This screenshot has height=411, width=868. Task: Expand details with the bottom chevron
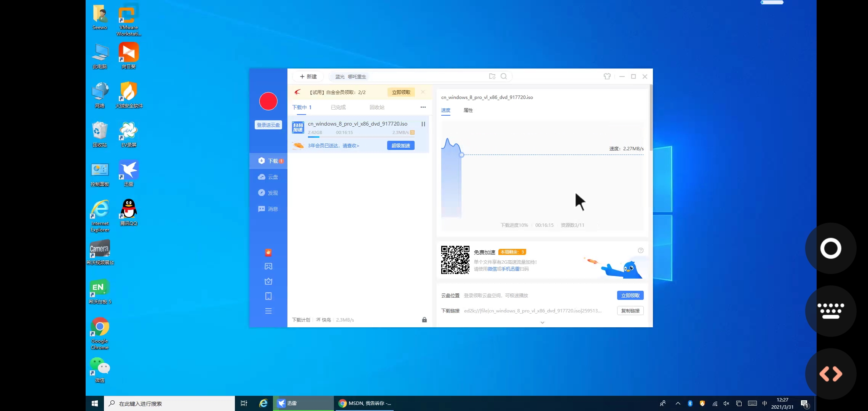tap(542, 322)
